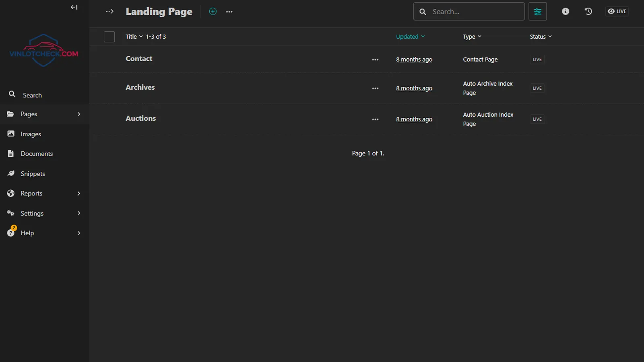Open the Images section in sidebar
Viewport: 644px width, 362px height.
[31, 134]
